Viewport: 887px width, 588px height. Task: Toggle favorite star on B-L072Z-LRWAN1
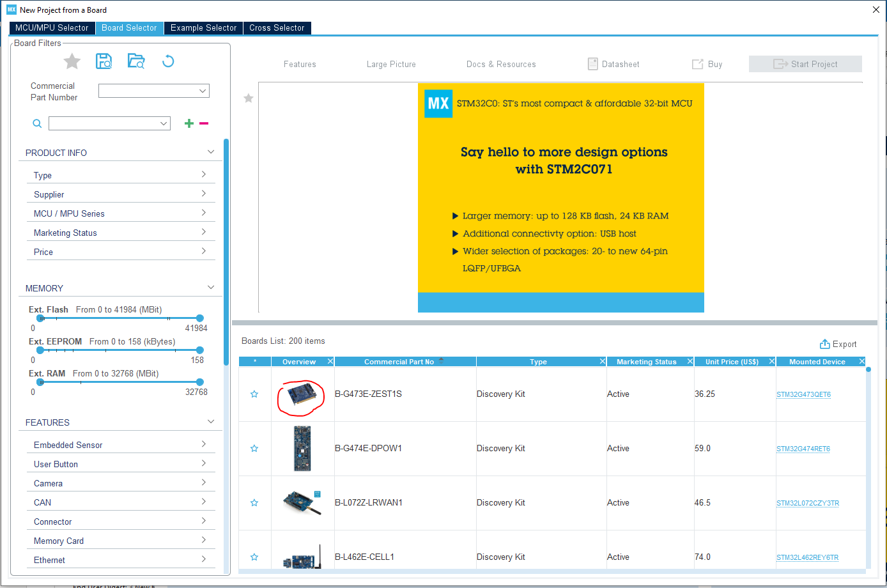[254, 502]
